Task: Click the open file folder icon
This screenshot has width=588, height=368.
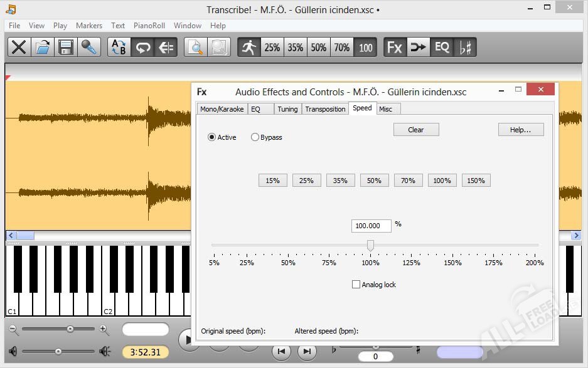Action: [x=42, y=47]
